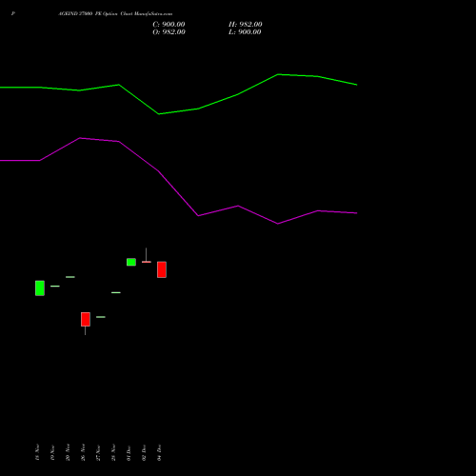
Task: Select the 02 Dec date label
Action: [x=144, y=452]
